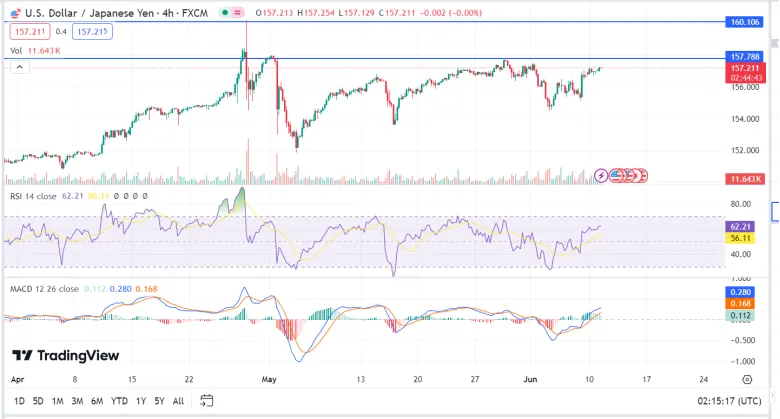Switch to the YTD time range
The width and height of the screenshot is (780, 419).
tap(119, 401)
